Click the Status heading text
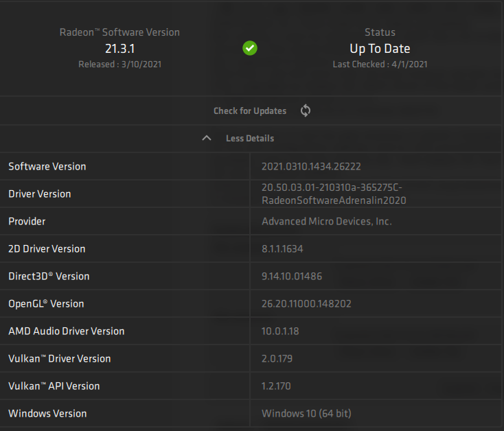This screenshot has width=504, height=431. pyautogui.click(x=380, y=32)
